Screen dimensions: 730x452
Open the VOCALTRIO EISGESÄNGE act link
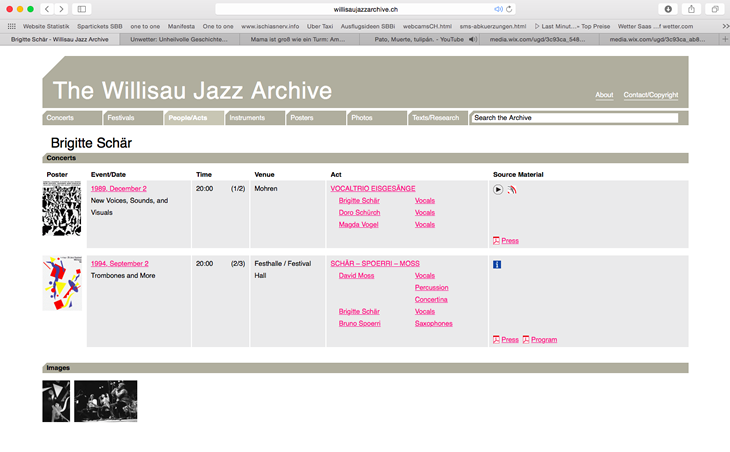[373, 189]
